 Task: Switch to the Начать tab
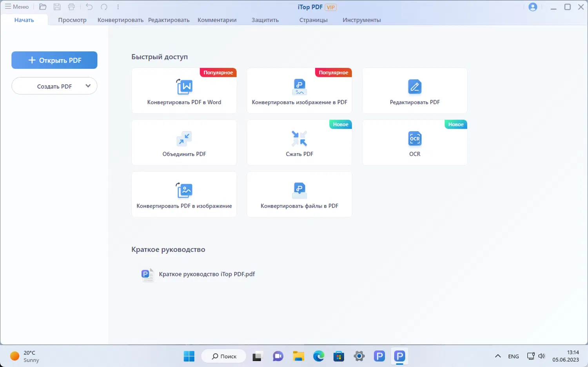24,20
